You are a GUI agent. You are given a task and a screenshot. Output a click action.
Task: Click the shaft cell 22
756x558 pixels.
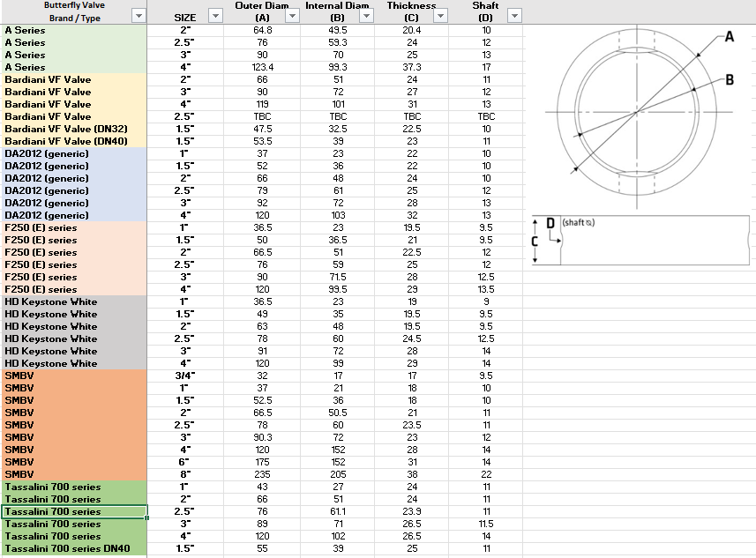point(486,474)
